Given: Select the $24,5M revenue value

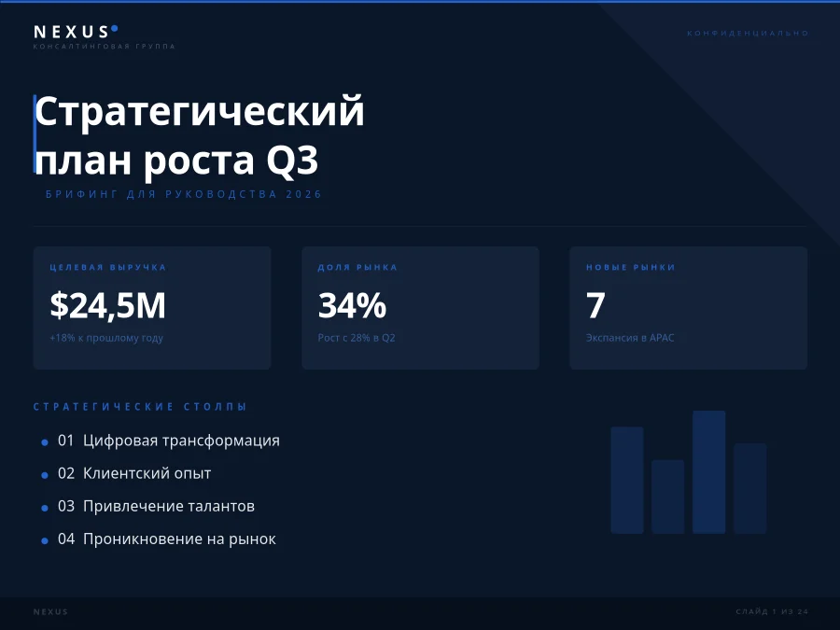Looking at the screenshot, I should coord(107,305).
